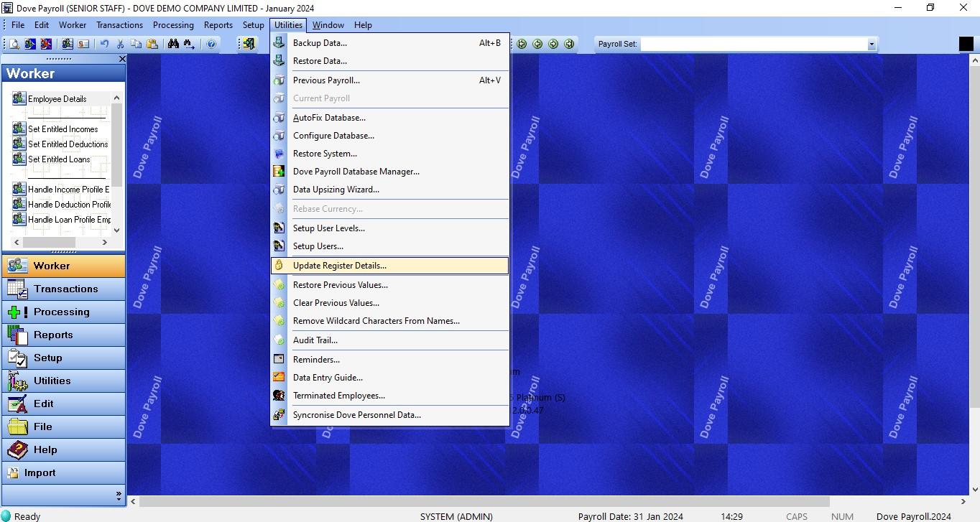Choose Configure Database menu entry
The width and height of the screenshot is (980, 522).
(390, 136)
